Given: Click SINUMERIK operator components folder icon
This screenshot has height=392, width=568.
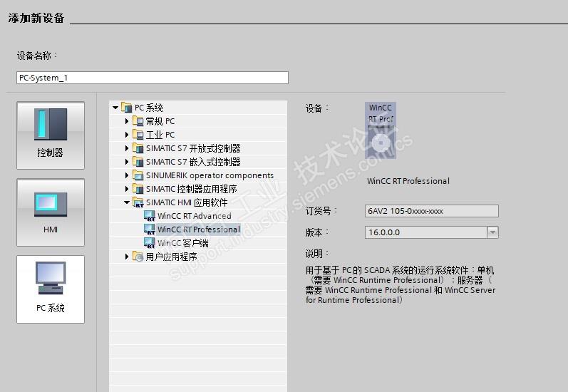Looking at the screenshot, I should pyautogui.click(x=138, y=175).
